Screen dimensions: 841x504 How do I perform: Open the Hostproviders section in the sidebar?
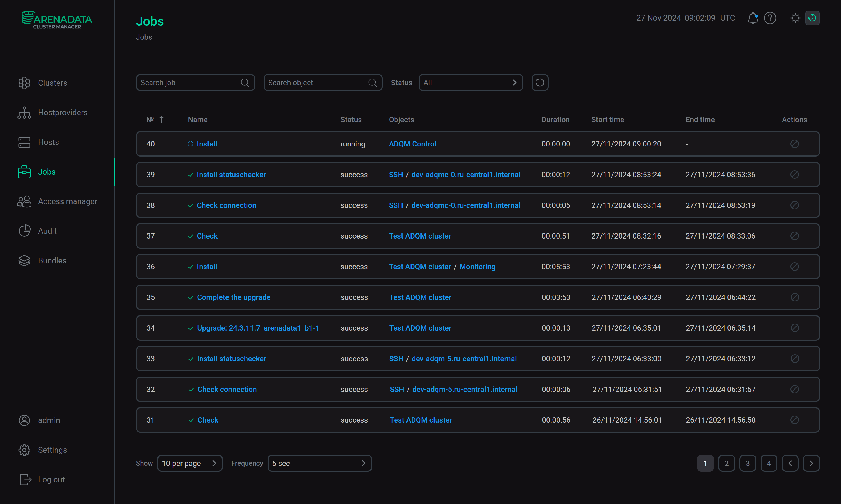pyautogui.click(x=62, y=112)
